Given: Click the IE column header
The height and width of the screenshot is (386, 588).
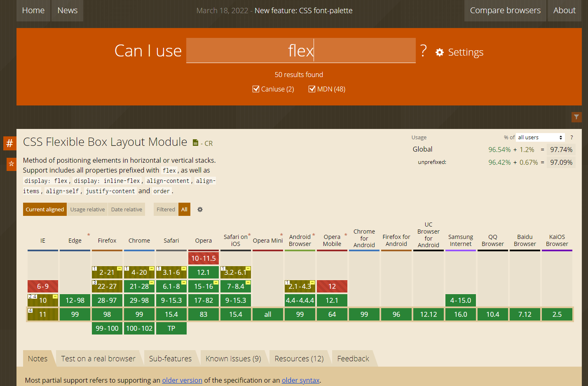Looking at the screenshot, I should [x=43, y=241].
